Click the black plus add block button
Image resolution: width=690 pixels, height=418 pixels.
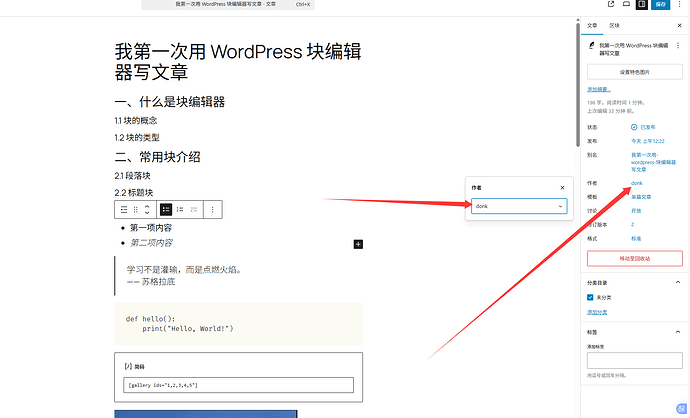click(x=358, y=244)
